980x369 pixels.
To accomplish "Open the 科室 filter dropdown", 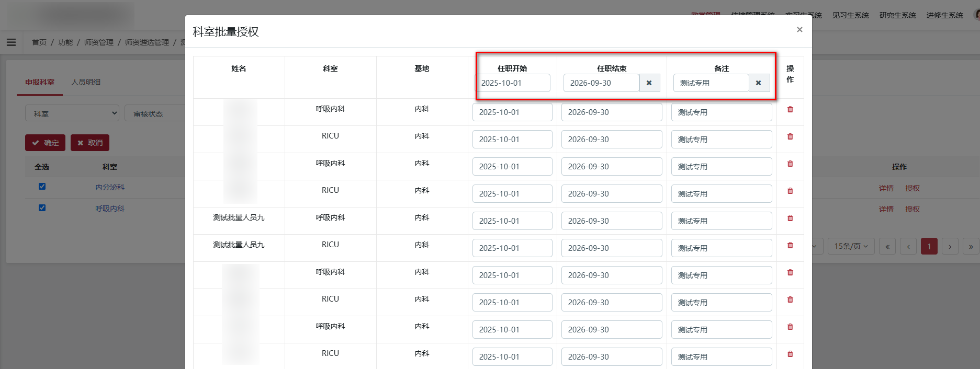I will 72,113.
